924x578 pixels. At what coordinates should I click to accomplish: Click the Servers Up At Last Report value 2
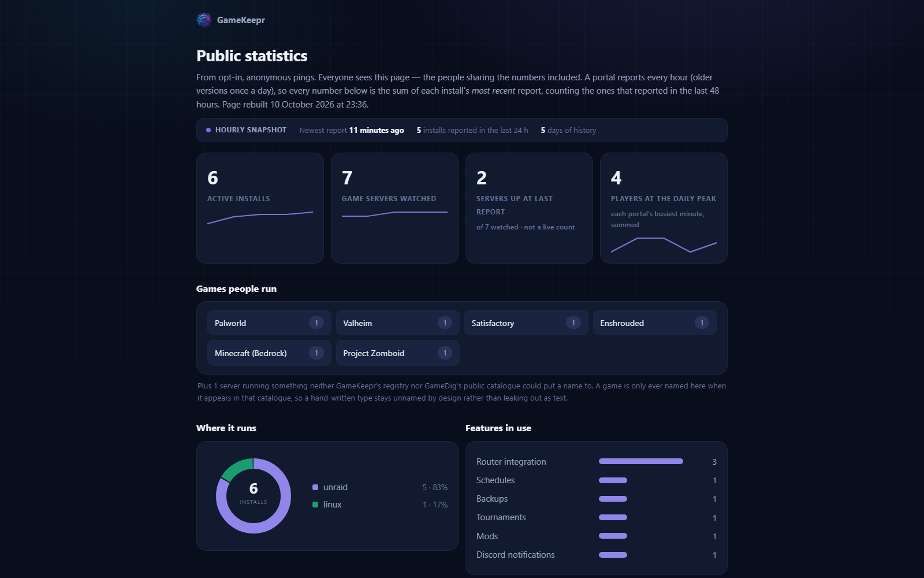coord(482,178)
